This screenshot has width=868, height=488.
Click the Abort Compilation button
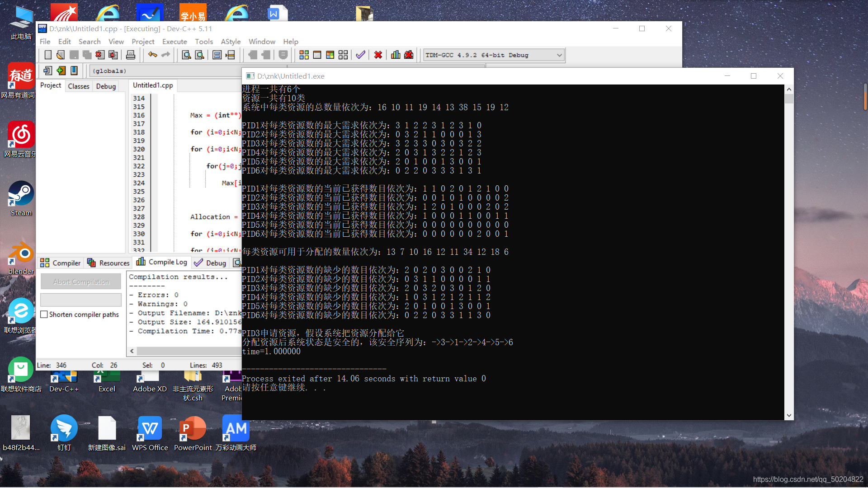81,282
